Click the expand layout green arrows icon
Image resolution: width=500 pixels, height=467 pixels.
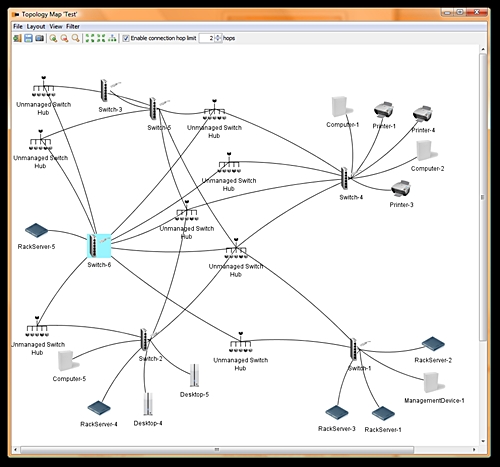pos(90,38)
